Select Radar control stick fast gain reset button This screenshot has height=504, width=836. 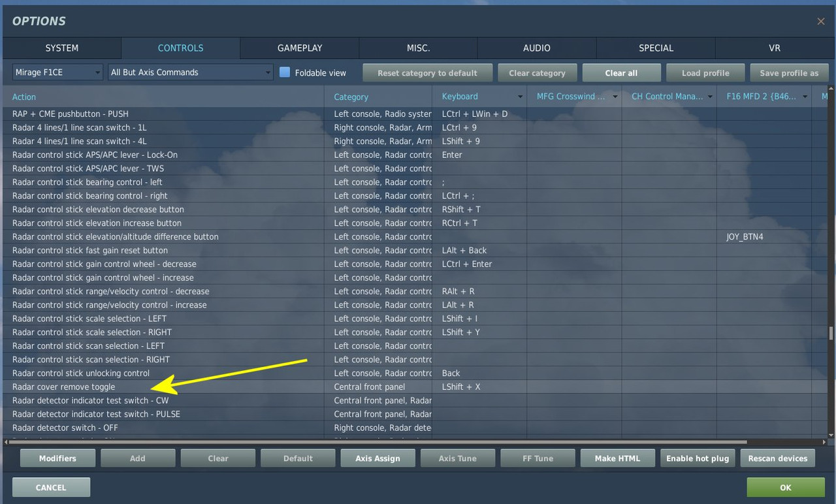[x=415, y=251]
